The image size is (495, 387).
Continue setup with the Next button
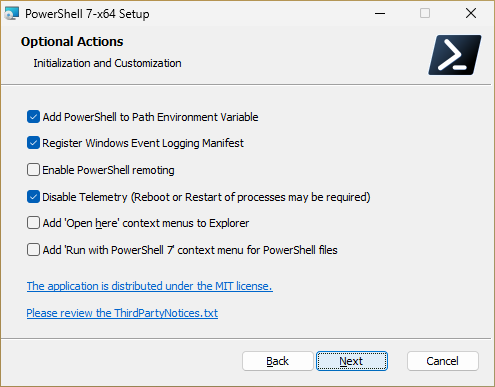click(352, 361)
